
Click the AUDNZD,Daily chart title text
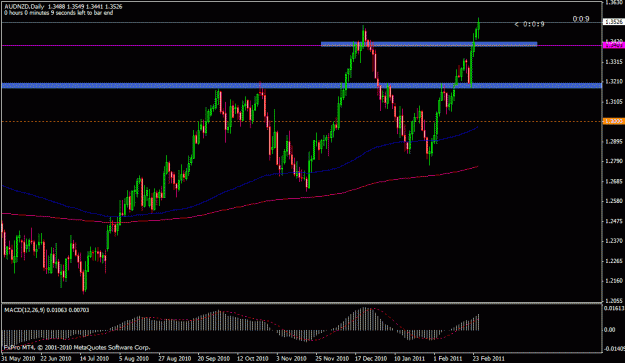[x=24, y=7]
